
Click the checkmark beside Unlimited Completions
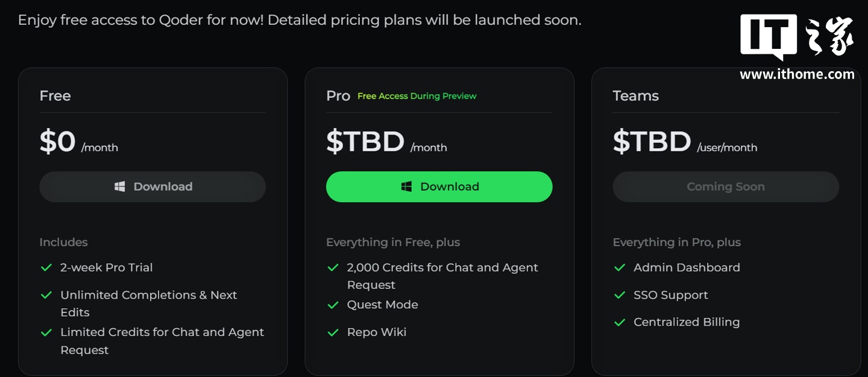[x=46, y=295]
